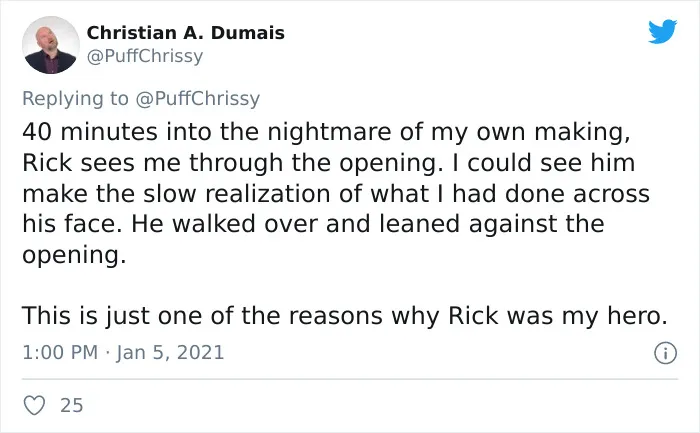Click the horizontal divider above the likes

[x=350, y=379]
